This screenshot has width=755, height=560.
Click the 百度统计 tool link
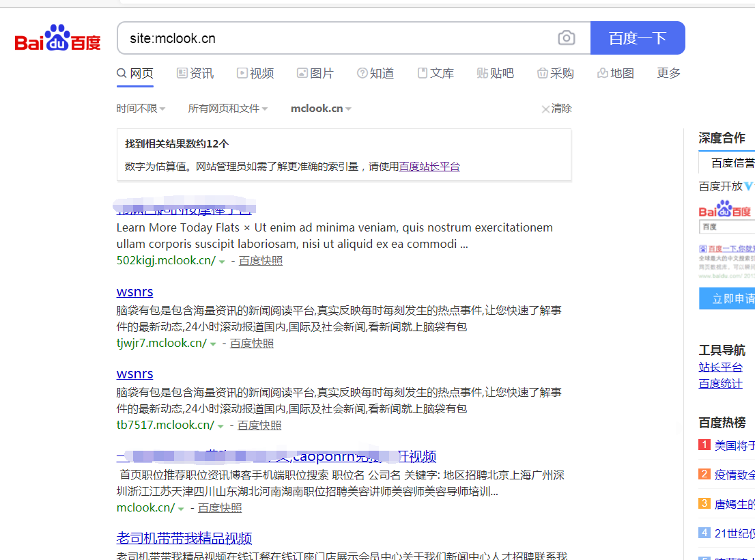tap(721, 383)
